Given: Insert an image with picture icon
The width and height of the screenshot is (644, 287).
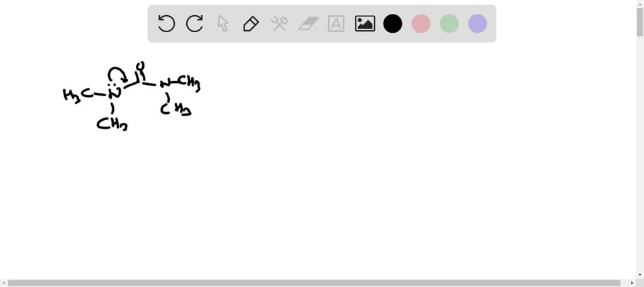Looking at the screenshot, I should [365, 24].
